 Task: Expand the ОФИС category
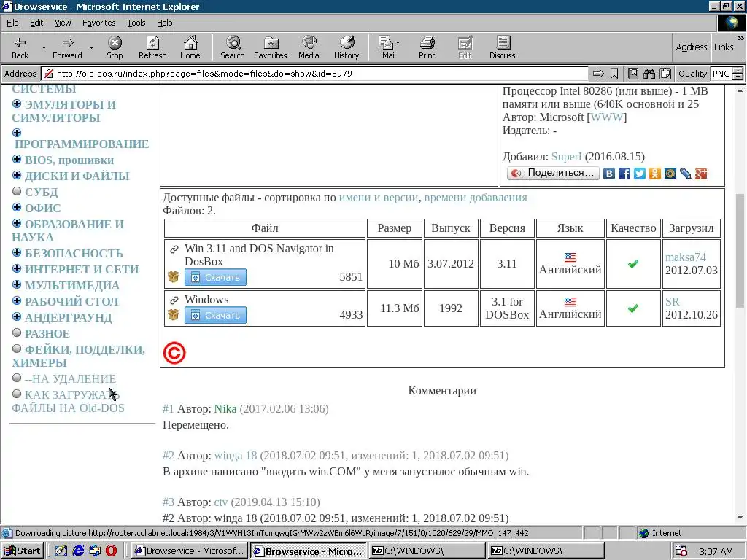pyautogui.click(x=17, y=207)
